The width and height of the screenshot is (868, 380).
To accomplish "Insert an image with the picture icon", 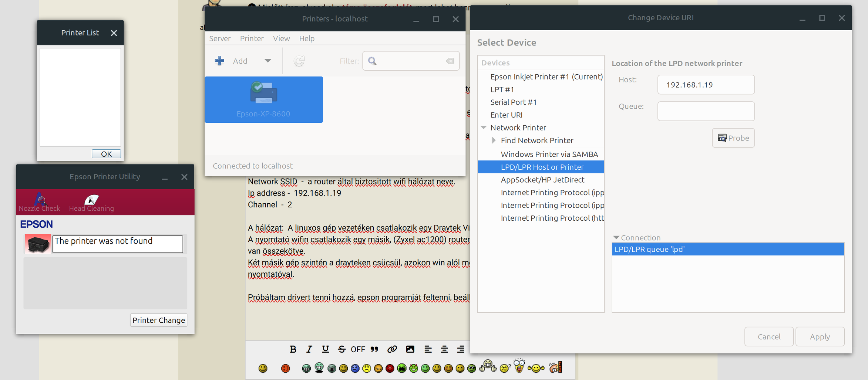I will [410, 349].
